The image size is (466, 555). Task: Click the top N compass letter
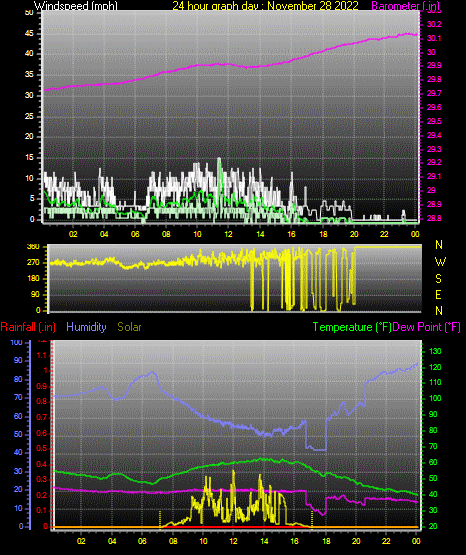(x=439, y=245)
